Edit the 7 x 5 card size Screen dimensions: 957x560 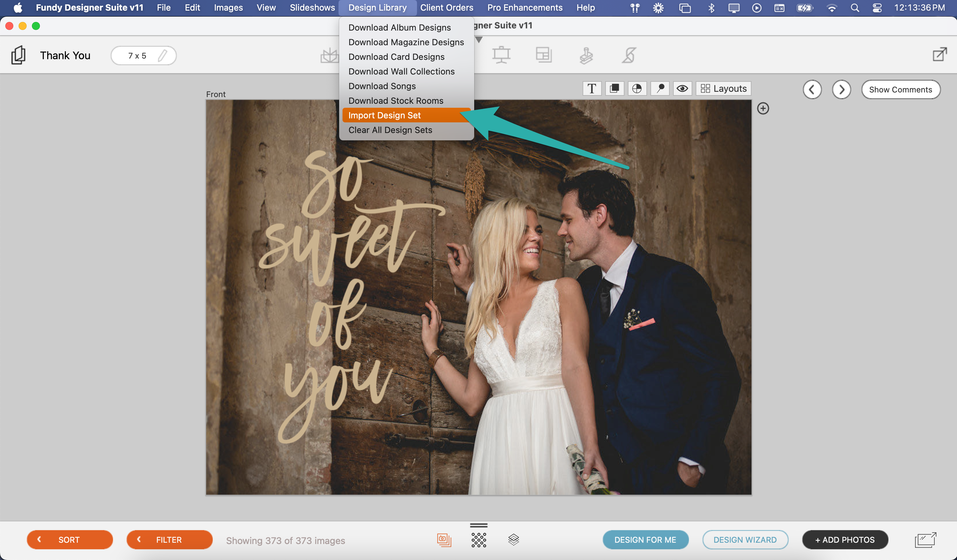tap(144, 56)
